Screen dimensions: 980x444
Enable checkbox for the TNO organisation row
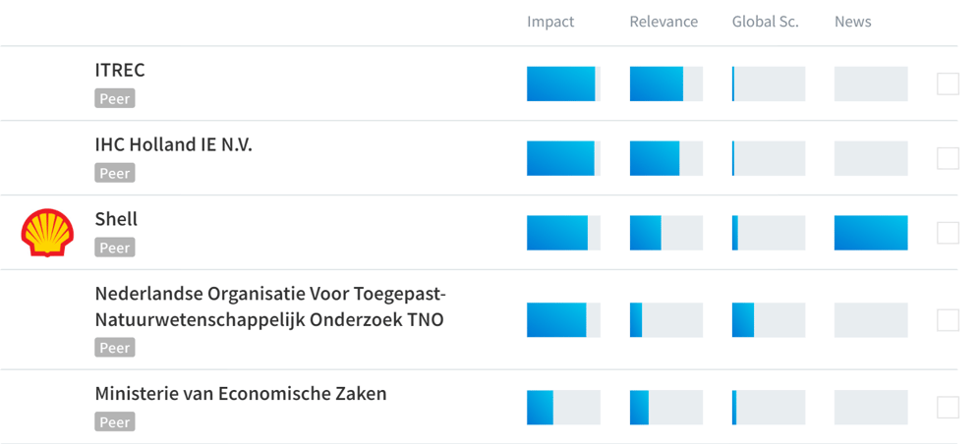coord(948,320)
